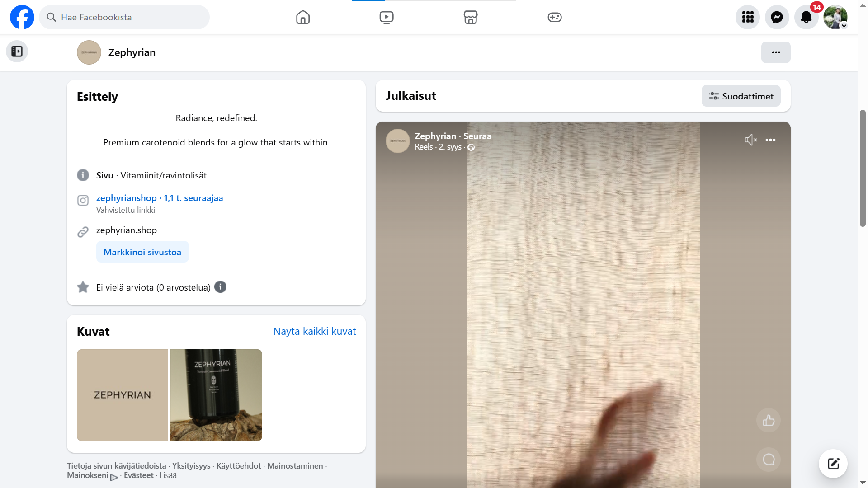Click the Markkinoi sivustoa button
Image resolution: width=868 pixels, height=488 pixels.
[142, 252]
